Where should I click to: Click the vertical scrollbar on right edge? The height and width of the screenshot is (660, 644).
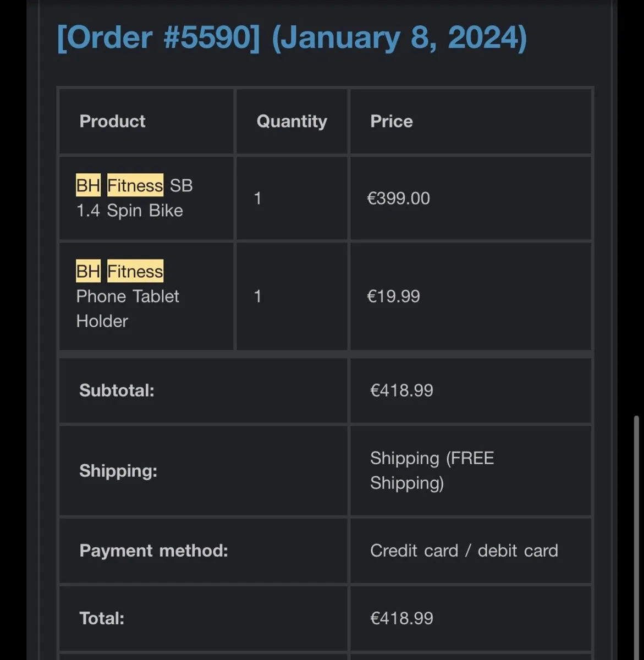(x=636, y=528)
